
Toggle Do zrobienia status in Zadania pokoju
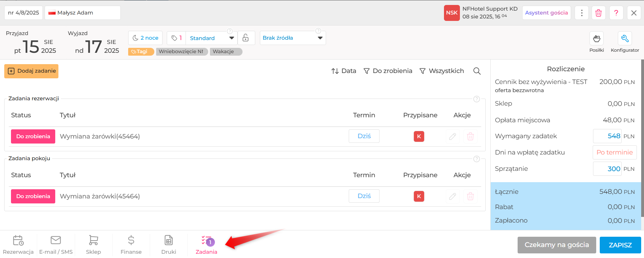pyautogui.click(x=33, y=196)
